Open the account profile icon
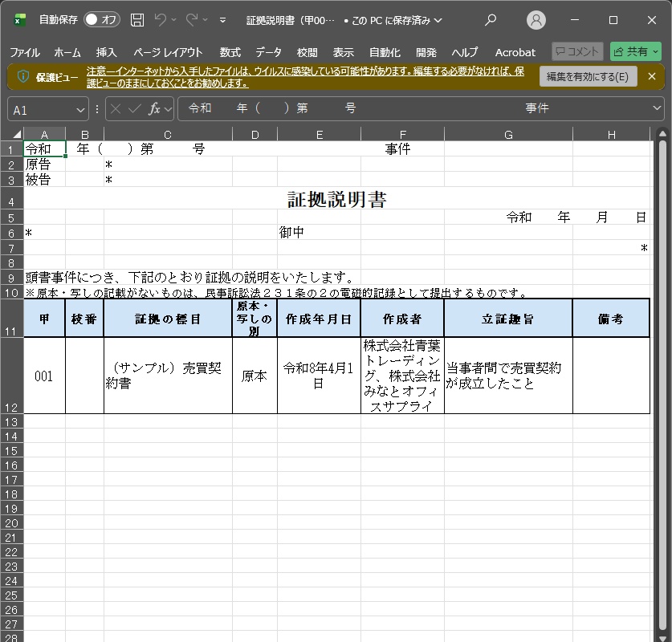 tap(536, 19)
